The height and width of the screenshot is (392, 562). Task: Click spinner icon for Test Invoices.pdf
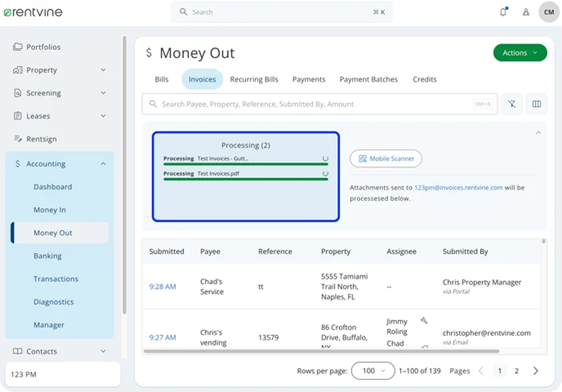tap(325, 173)
